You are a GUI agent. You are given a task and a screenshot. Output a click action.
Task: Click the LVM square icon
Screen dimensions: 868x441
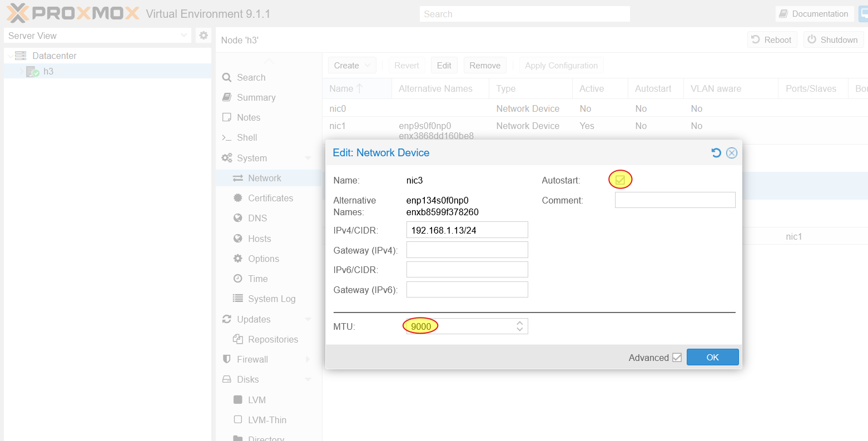pyautogui.click(x=238, y=400)
